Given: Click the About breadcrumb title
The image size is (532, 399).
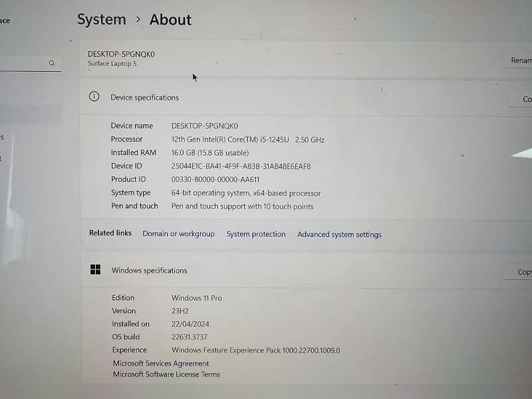Looking at the screenshot, I should tap(170, 20).
